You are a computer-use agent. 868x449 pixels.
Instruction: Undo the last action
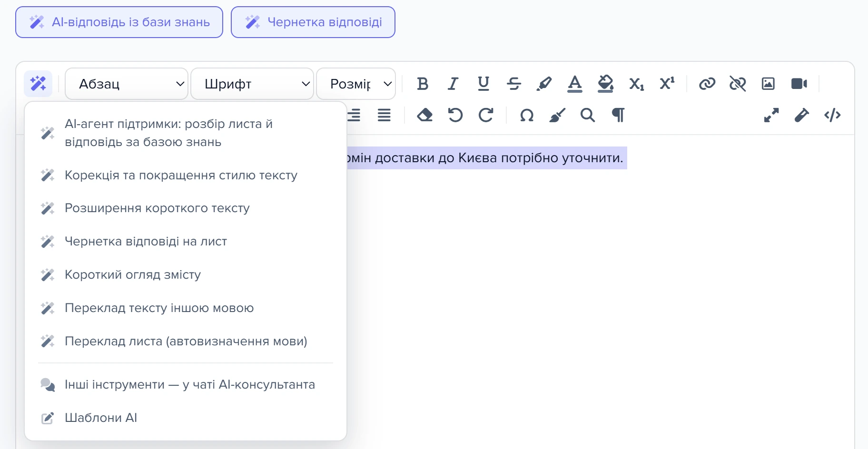455,115
